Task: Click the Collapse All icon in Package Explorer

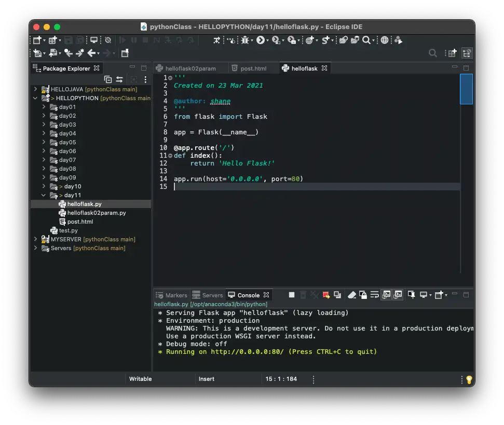Action: [108, 79]
